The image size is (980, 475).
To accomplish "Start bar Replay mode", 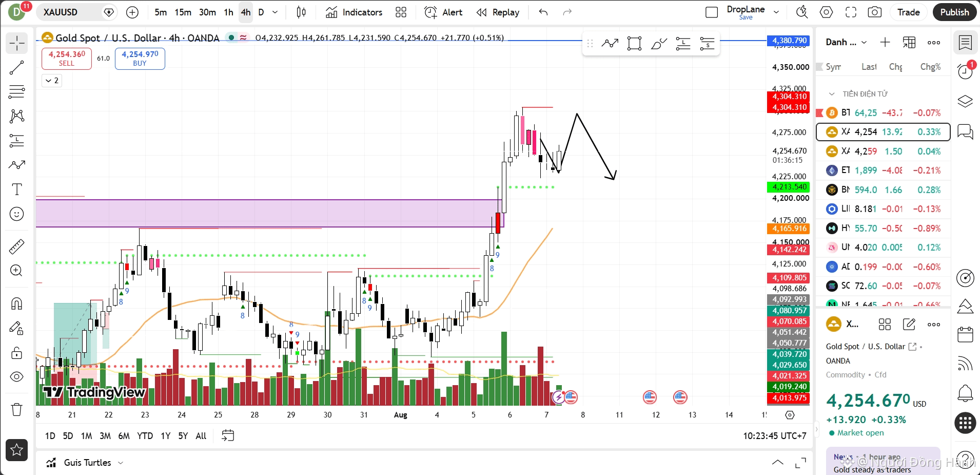I will [498, 12].
